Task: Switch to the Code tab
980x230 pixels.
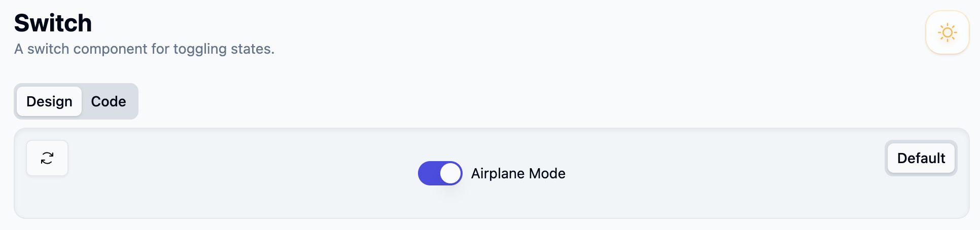Action: point(109,101)
